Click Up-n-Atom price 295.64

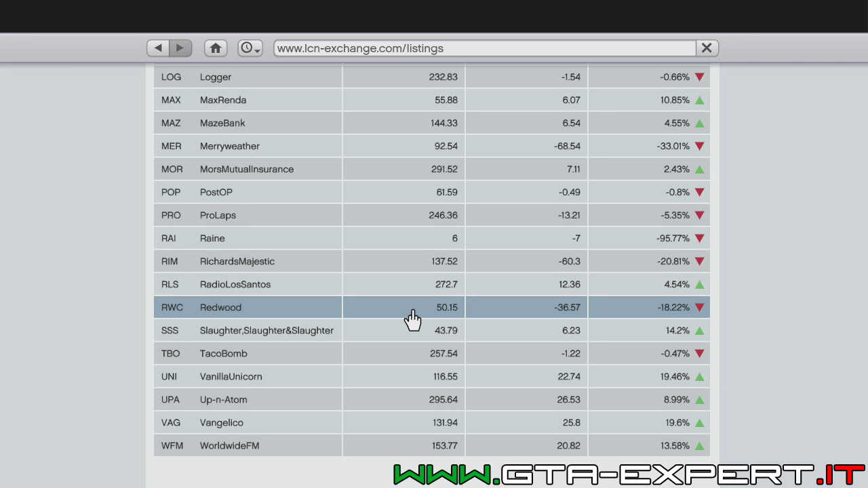click(x=443, y=400)
